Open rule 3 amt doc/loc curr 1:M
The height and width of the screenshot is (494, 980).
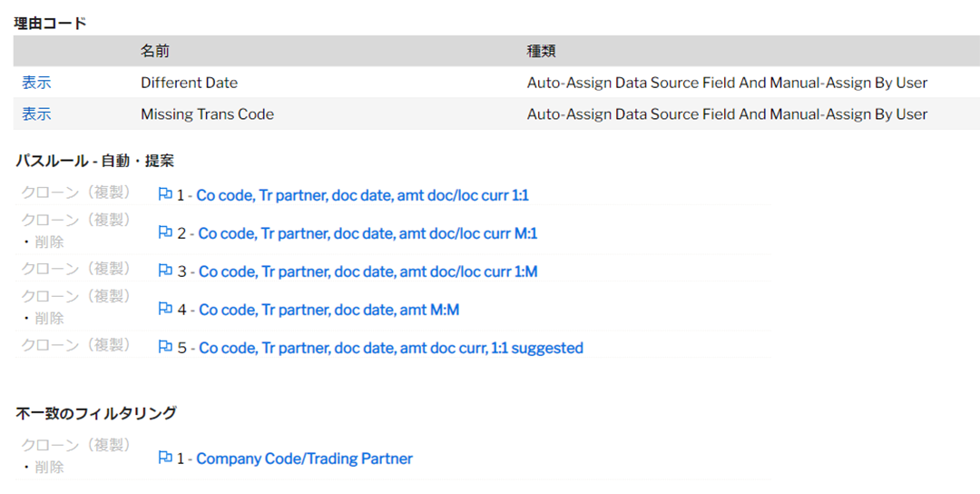(x=367, y=272)
